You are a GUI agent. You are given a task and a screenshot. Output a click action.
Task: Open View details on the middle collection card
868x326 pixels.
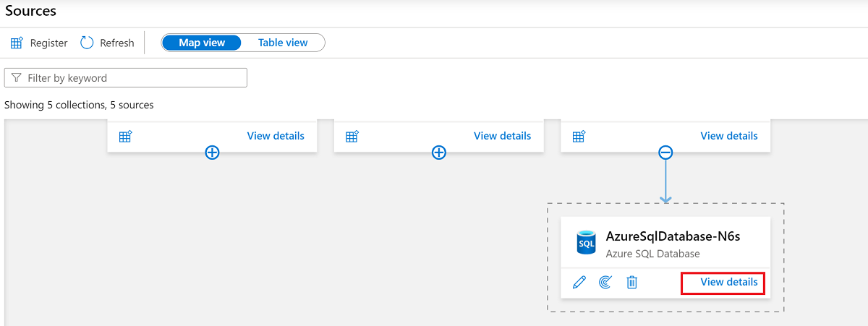(502, 136)
